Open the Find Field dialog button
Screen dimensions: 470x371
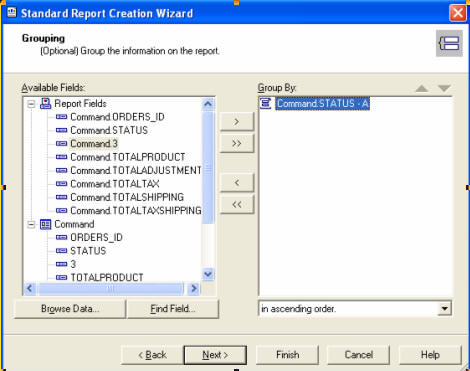[x=173, y=309]
